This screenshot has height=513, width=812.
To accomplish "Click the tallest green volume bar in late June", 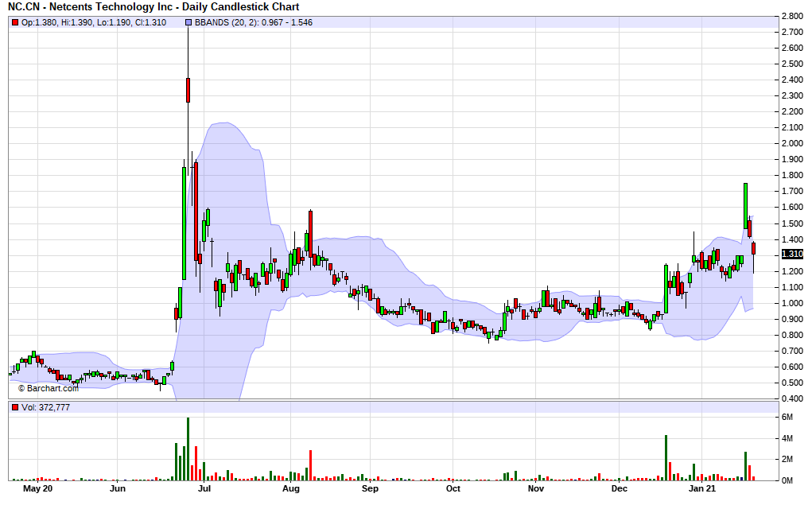I will tap(188, 449).
